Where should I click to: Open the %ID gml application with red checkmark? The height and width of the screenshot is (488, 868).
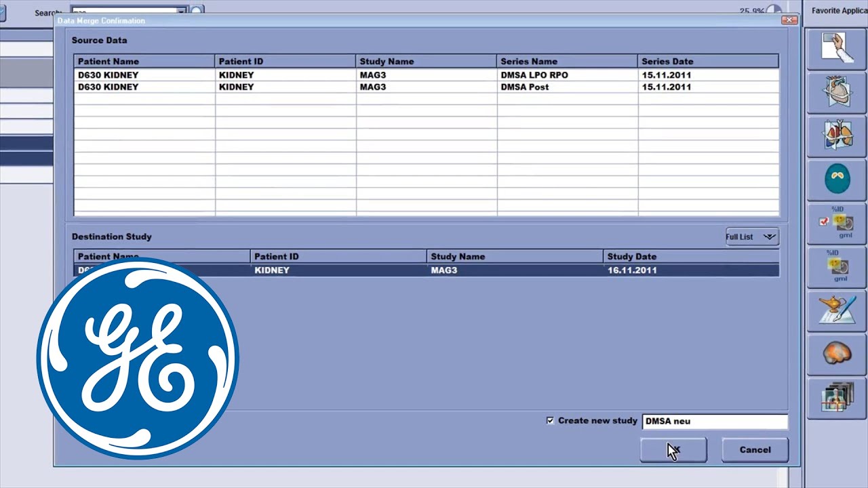[836, 223]
